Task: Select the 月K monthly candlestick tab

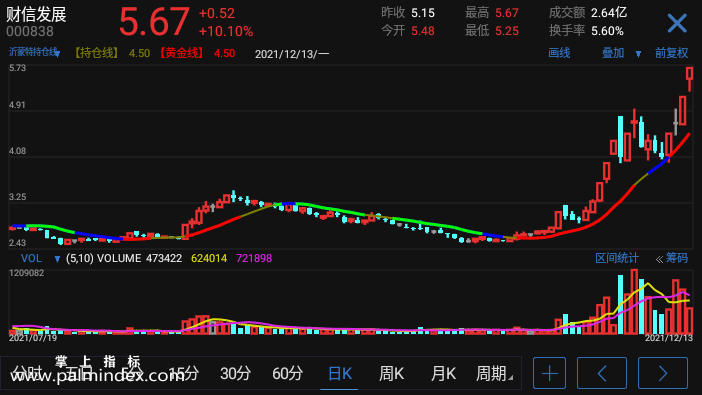Action: click(x=443, y=374)
